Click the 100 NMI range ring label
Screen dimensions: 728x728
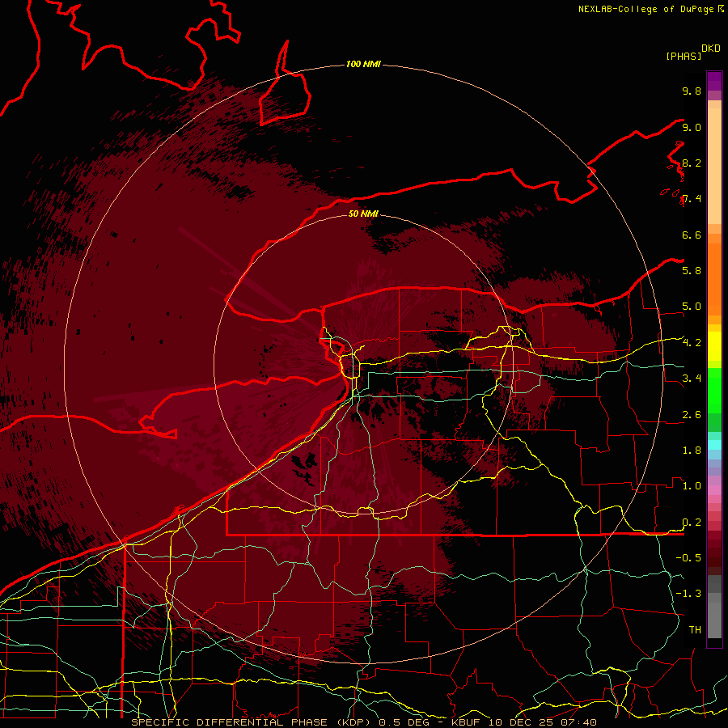point(363,64)
